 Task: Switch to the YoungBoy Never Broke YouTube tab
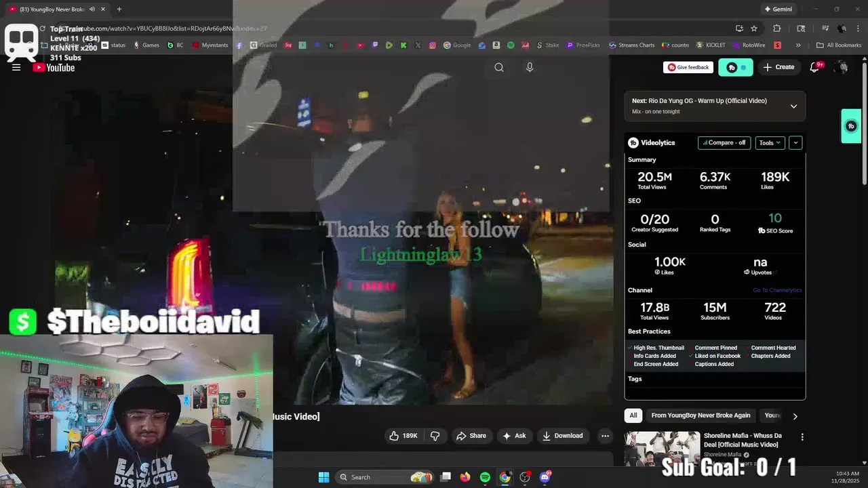pyautogui.click(x=58, y=9)
